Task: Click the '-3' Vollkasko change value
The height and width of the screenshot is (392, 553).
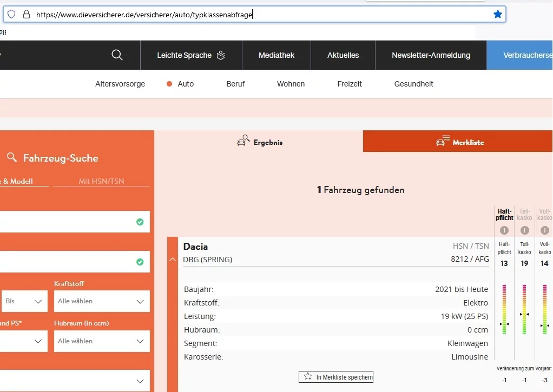Action: point(544,380)
